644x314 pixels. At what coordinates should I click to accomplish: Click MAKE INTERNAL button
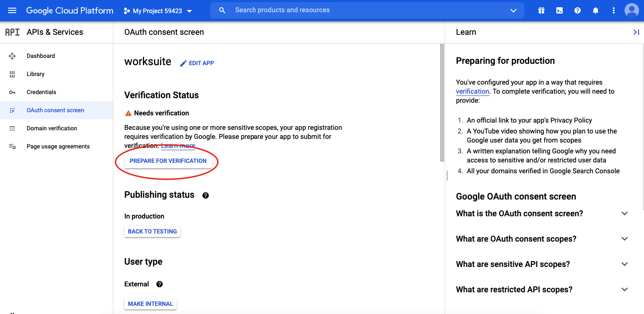pyautogui.click(x=150, y=304)
